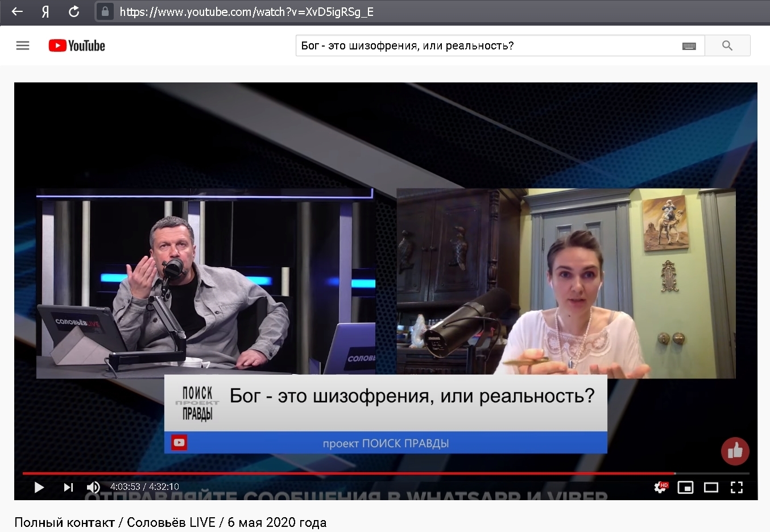Open the on-screen keyboard icon in search

pyautogui.click(x=689, y=46)
